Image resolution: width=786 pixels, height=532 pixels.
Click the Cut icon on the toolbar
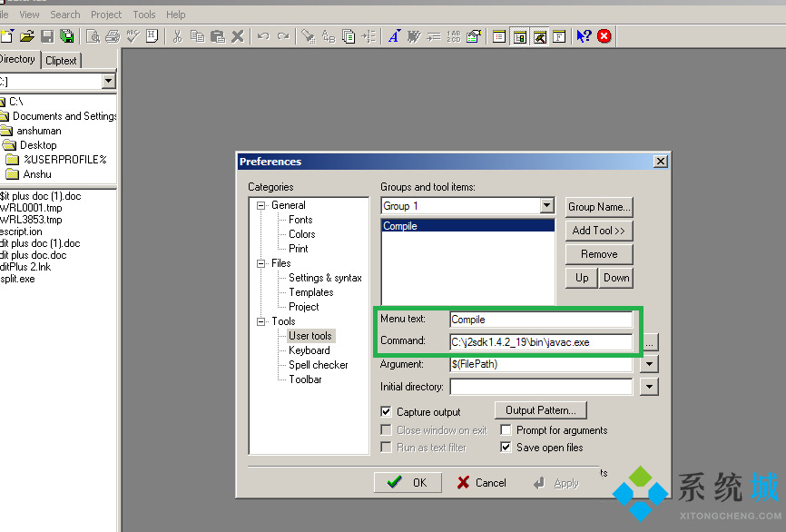click(178, 36)
